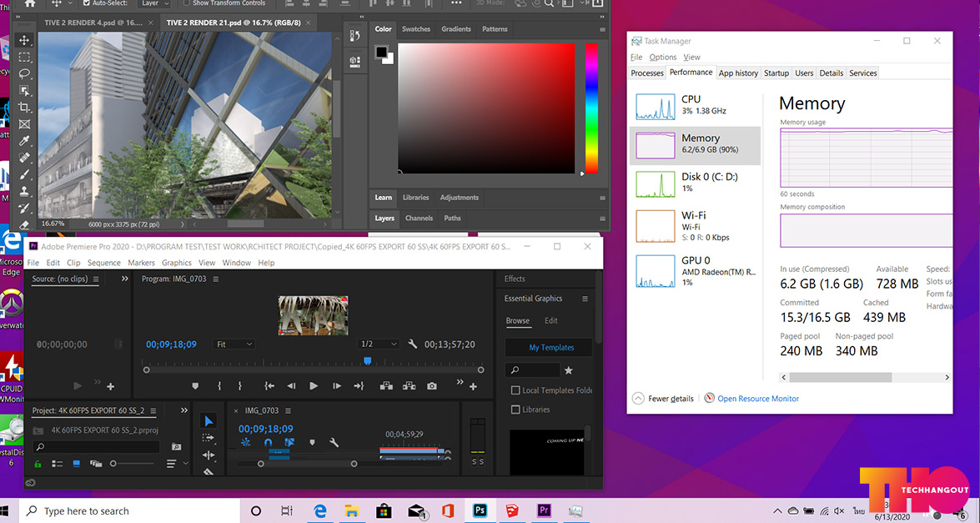Select the Premiere Selection arrow tool
Image resolution: width=980 pixels, height=523 pixels.
tap(209, 421)
